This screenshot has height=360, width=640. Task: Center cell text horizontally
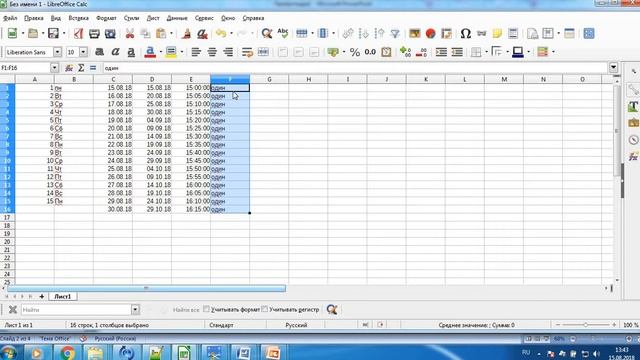pos(212,52)
